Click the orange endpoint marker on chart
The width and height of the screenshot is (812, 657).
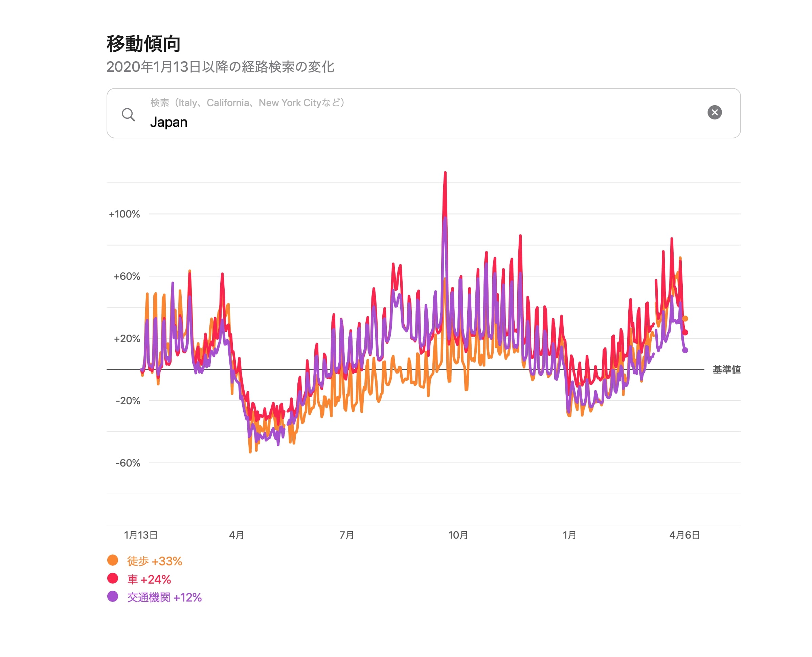[685, 319]
